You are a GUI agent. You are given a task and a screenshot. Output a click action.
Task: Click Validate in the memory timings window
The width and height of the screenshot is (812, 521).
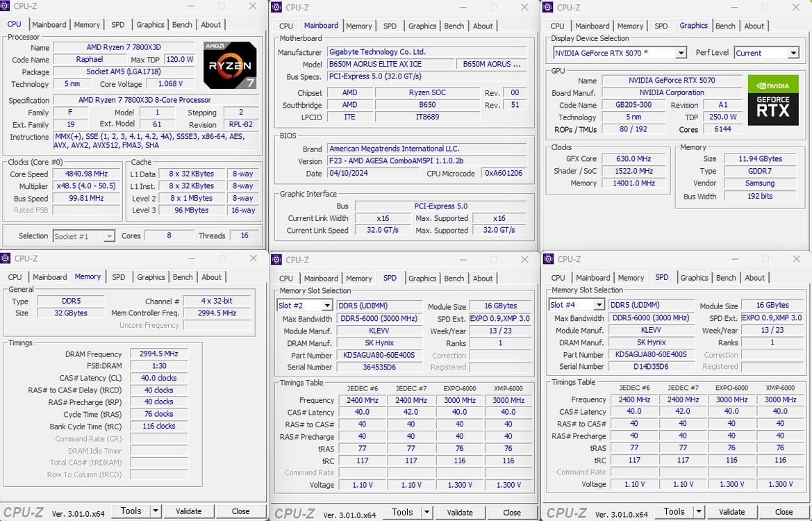pyautogui.click(x=188, y=511)
